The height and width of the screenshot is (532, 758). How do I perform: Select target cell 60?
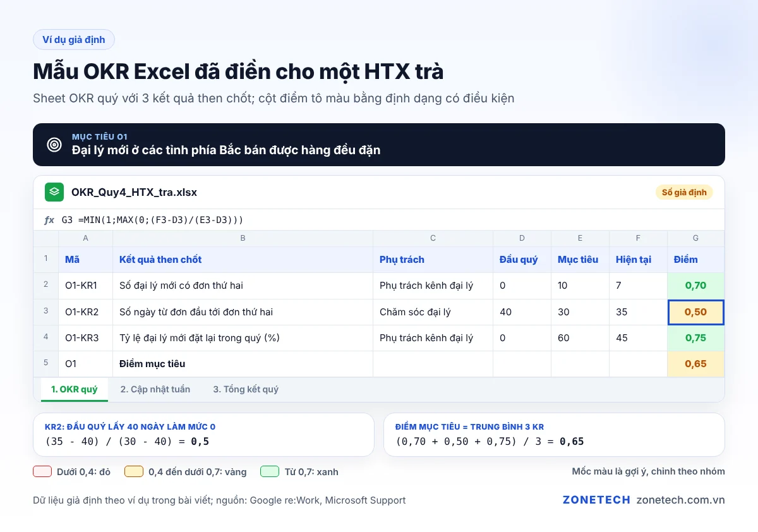pyautogui.click(x=580, y=338)
